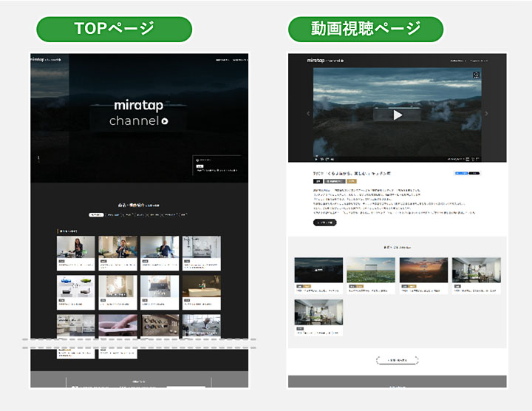532x411 pixels.
Task: Click the play icon in the miratap channel hero logo
Action: point(166,121)
